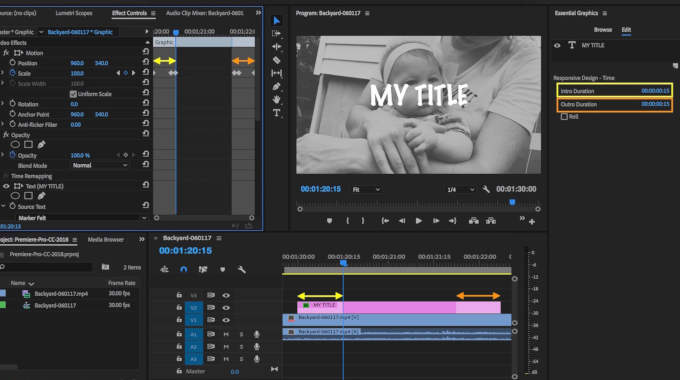Viewport: 680px width, 380px height.
Task: Expand the Scale property twirl
Action: (3, 73)
